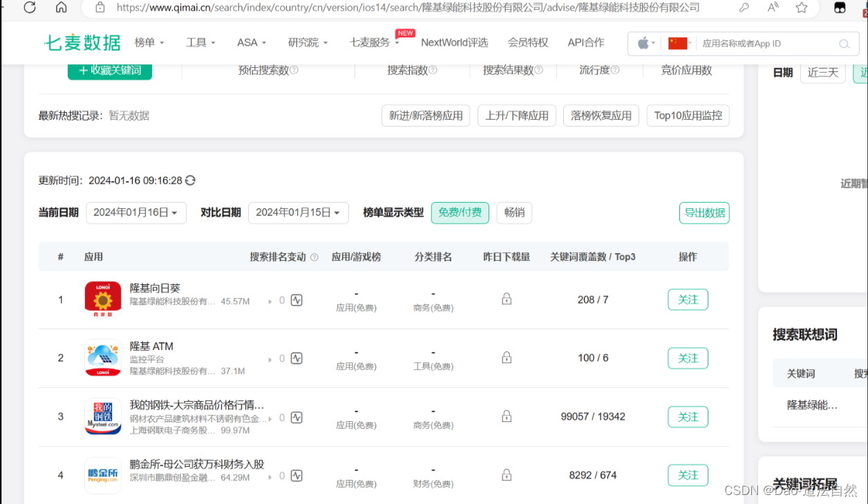Click the read aloud icon in address bar
This screenshot has width=868, height=504.
(x=773, y=8)
